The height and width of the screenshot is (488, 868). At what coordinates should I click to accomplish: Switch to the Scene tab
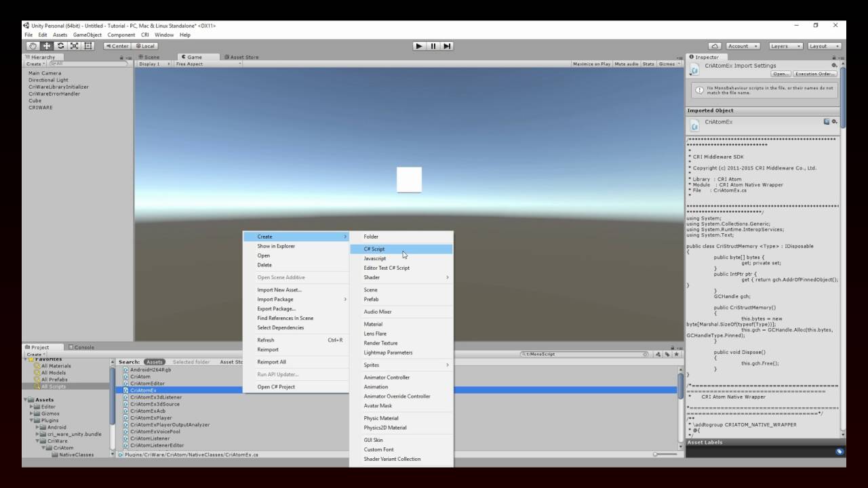tap(149, 57)
